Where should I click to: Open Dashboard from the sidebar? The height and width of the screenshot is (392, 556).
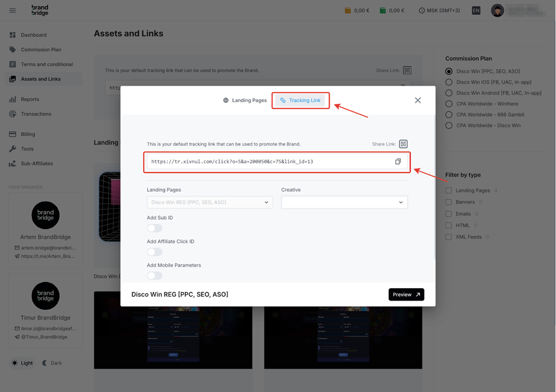34,35
